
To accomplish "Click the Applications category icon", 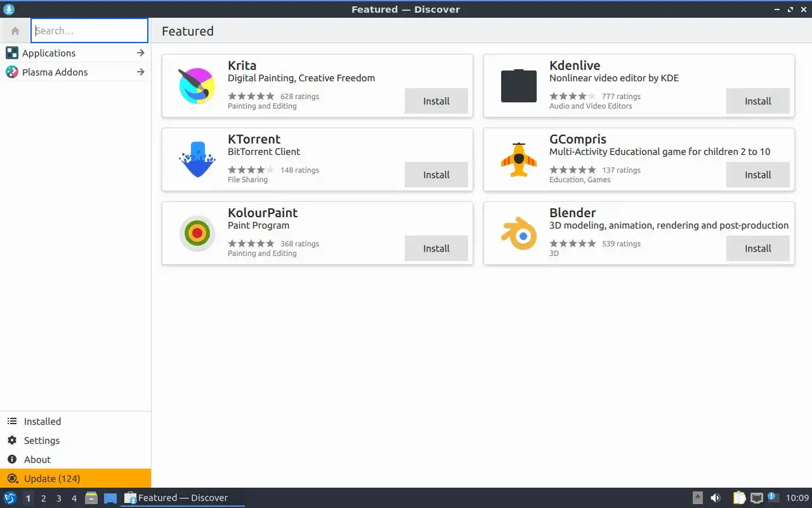I will point(12,53).
